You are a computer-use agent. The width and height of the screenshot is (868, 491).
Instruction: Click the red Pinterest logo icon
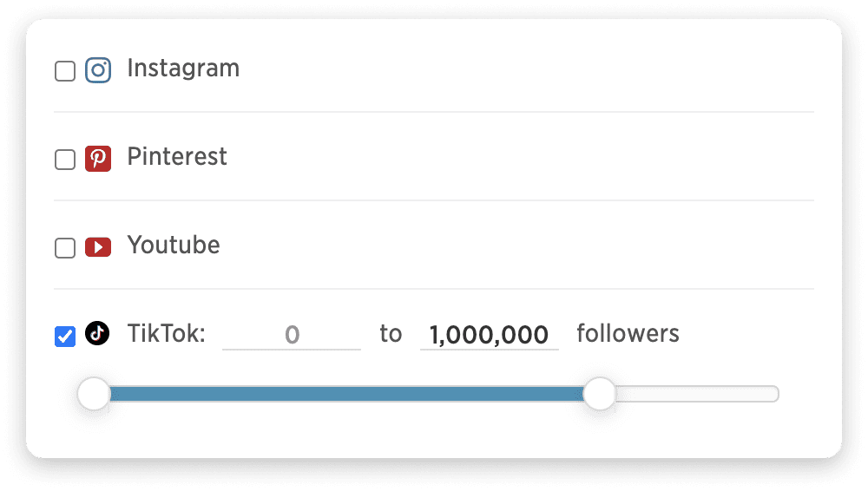[x=98, y=159]
